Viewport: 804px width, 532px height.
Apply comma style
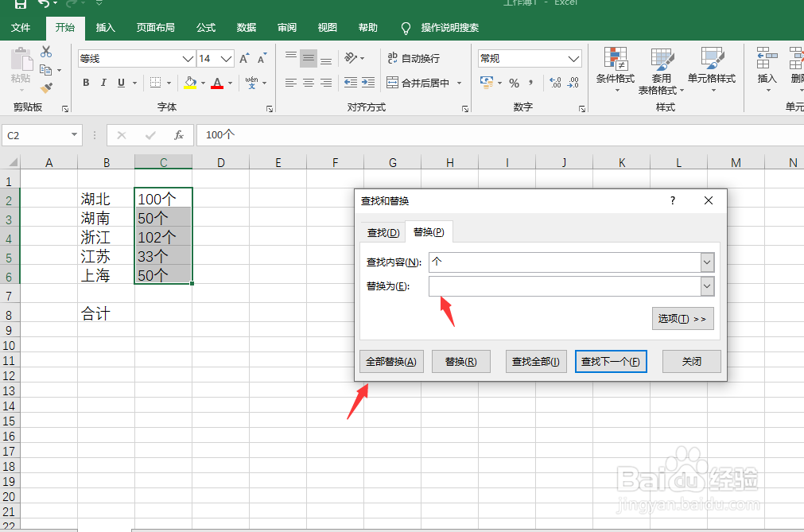531,82
